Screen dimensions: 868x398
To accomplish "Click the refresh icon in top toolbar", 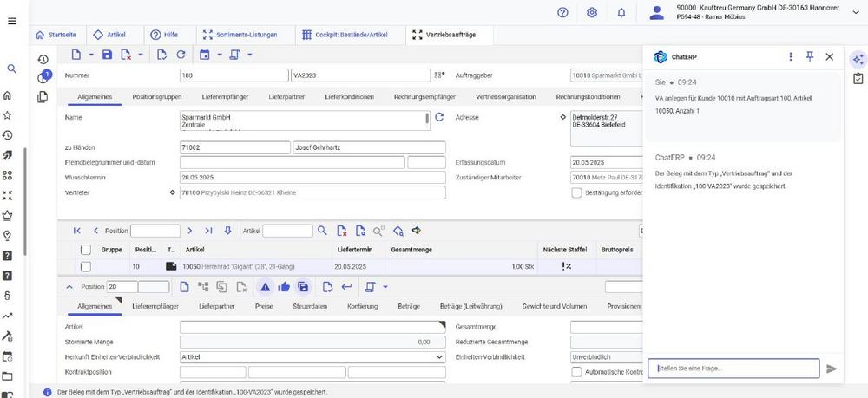I will coord(181,55).
